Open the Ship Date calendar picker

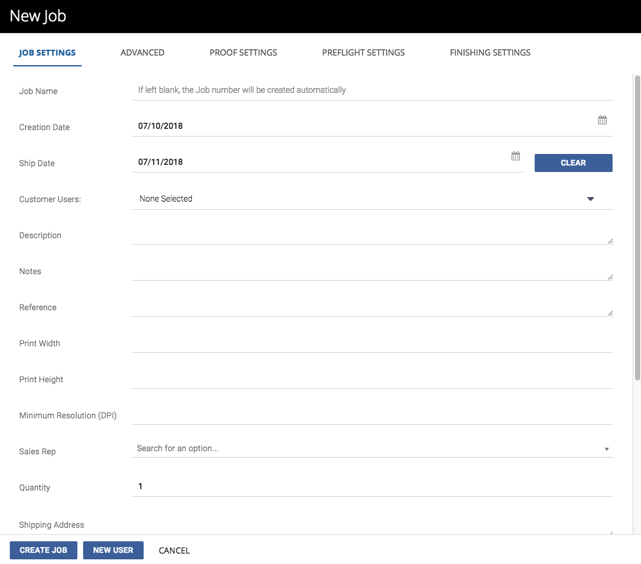click(x=515, y=156)
